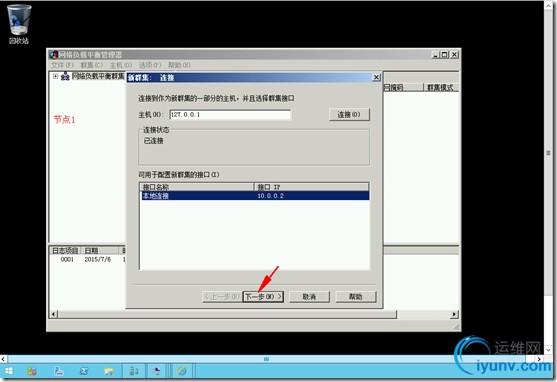Click the Windows Start button
Image resolution: width=557 pixels, height=382 pixels.
(x=9, y=371)
